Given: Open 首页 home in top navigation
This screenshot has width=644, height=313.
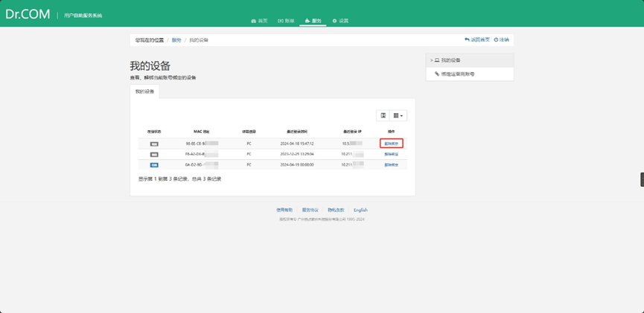Looking at the screenshot, I should [x=259, y=21].
